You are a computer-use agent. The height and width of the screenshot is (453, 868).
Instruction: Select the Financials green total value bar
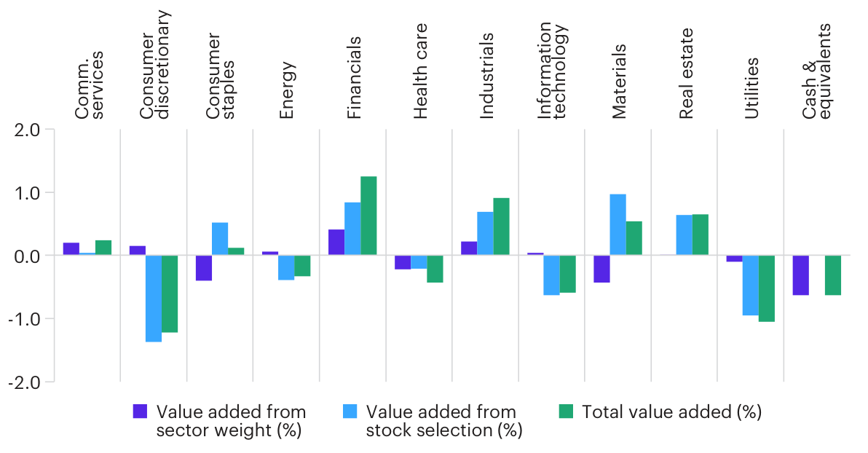368,216
